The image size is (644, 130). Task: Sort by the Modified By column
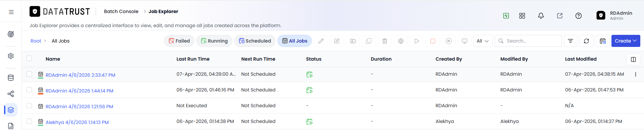click(x=514, y=59)
